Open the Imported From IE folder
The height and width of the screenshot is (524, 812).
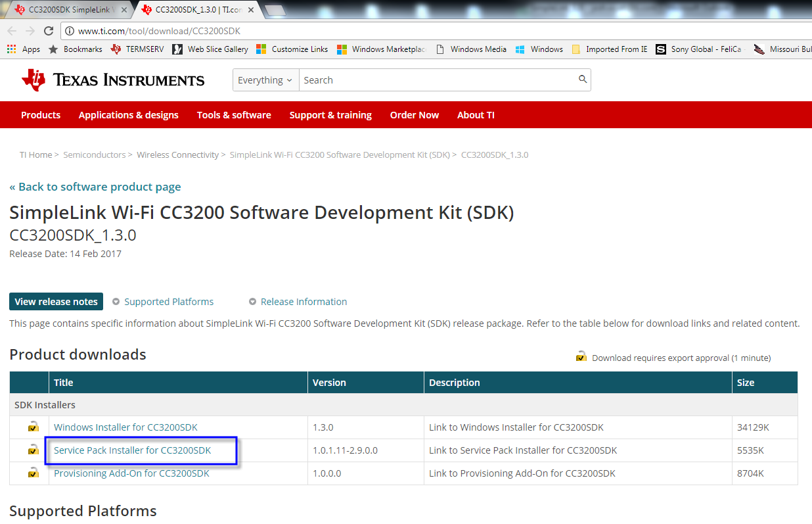(610, 49)
